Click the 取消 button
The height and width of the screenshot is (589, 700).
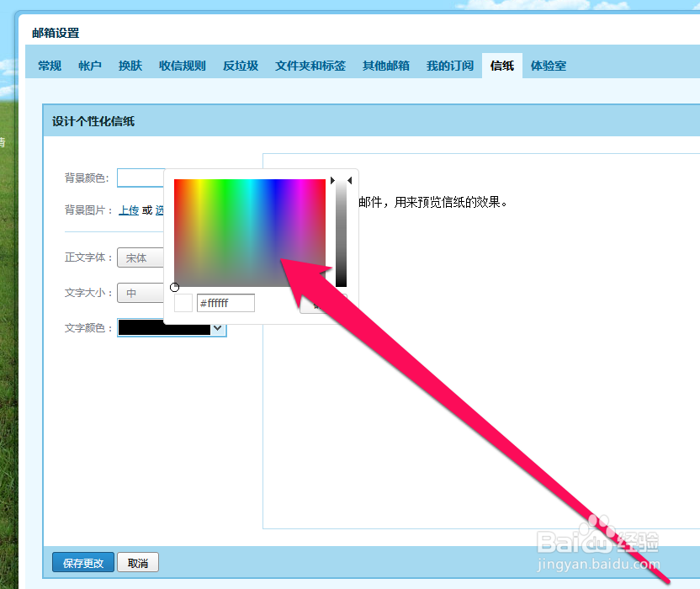coord(137,563)
